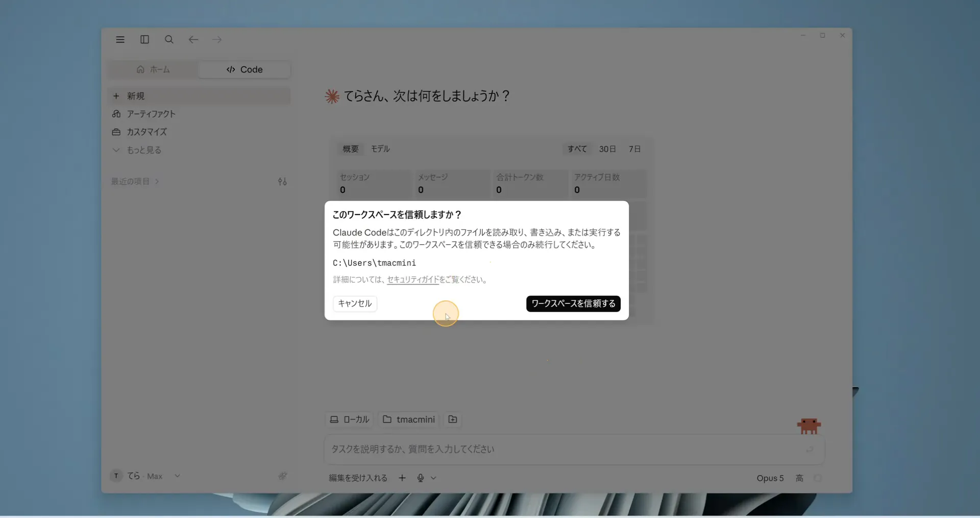Click the add folder icon

(x=453, y=419)
